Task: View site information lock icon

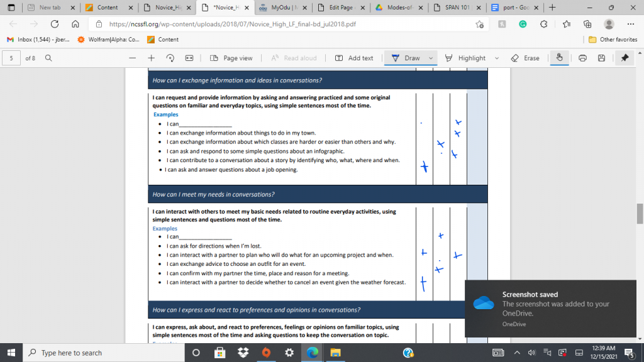Action: click(99, 25)
